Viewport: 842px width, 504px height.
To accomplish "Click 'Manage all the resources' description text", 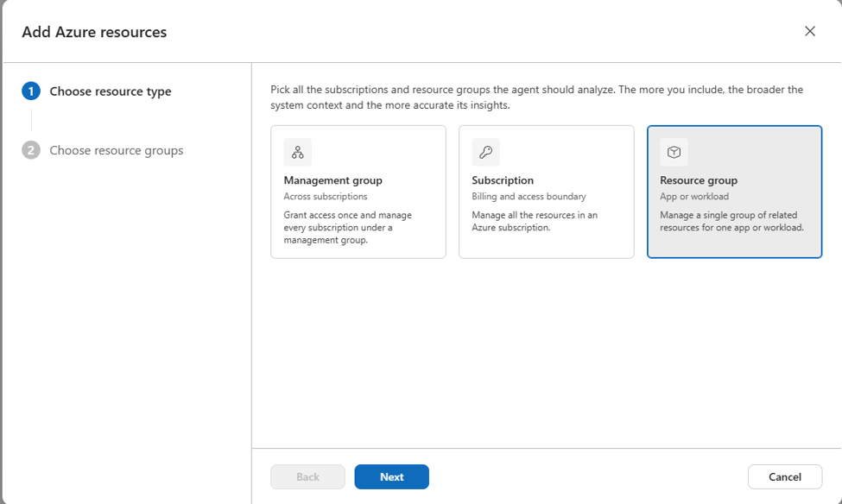I will tap(535, 221).
